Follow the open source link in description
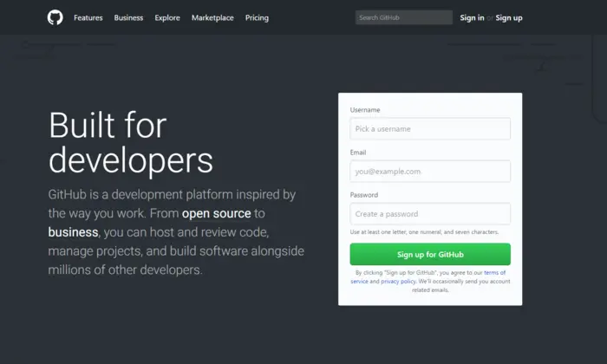The height and width of the screenshot is (364, 607). (x=217, y=213)
